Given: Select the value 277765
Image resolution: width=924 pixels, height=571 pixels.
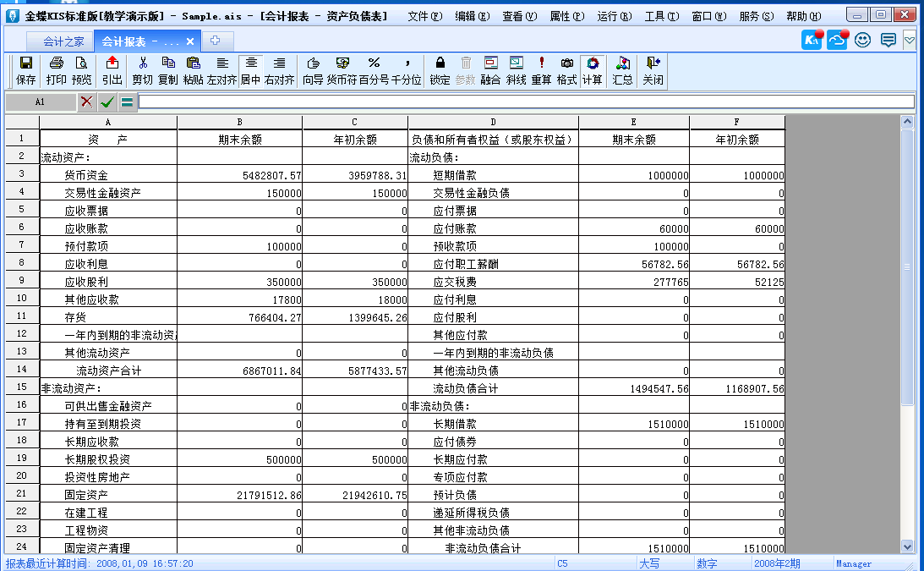Looking at the screenshot, I should click(634, 282).
